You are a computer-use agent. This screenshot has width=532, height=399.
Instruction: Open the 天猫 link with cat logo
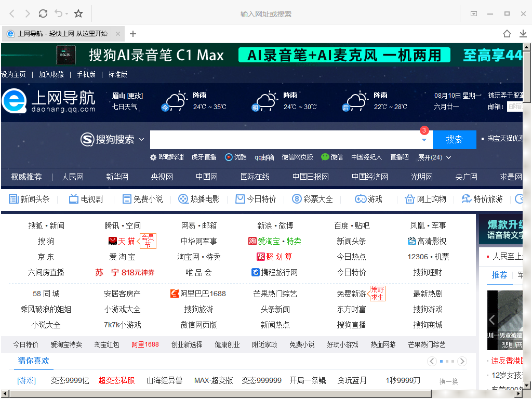coord(122,241)
